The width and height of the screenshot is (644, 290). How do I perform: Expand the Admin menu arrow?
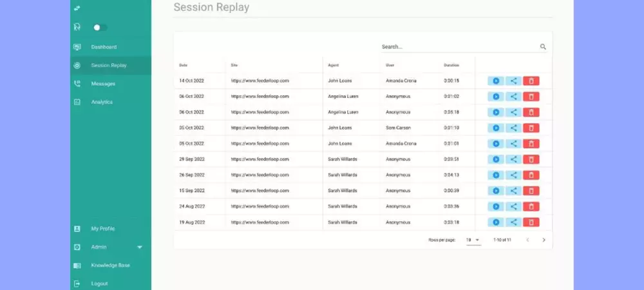pyautogui.click(x=140, y=247)
